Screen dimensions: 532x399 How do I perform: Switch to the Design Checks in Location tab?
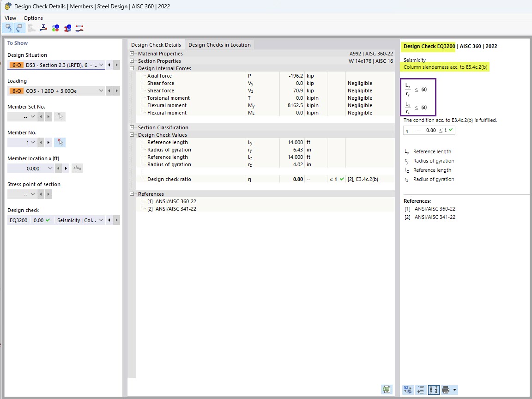point(220,44)
